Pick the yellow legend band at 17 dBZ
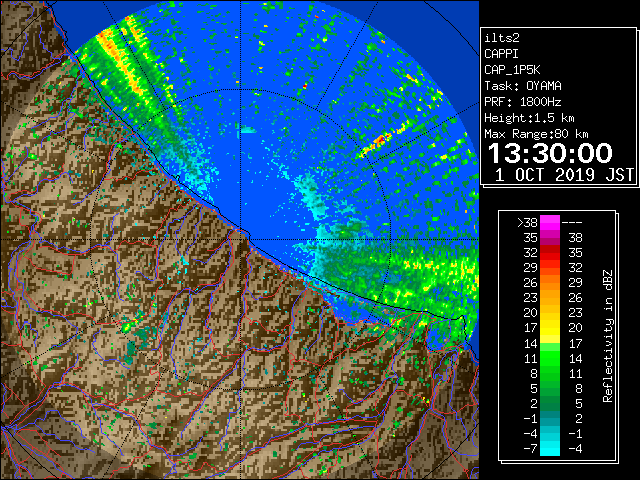 (x=550, y=328)
